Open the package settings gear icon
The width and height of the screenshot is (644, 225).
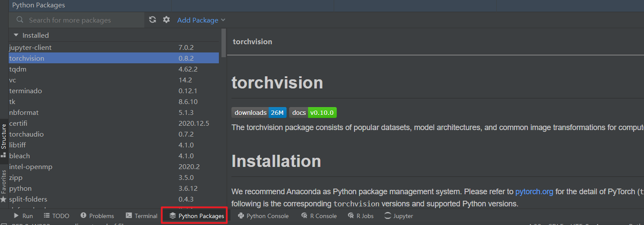166,20
